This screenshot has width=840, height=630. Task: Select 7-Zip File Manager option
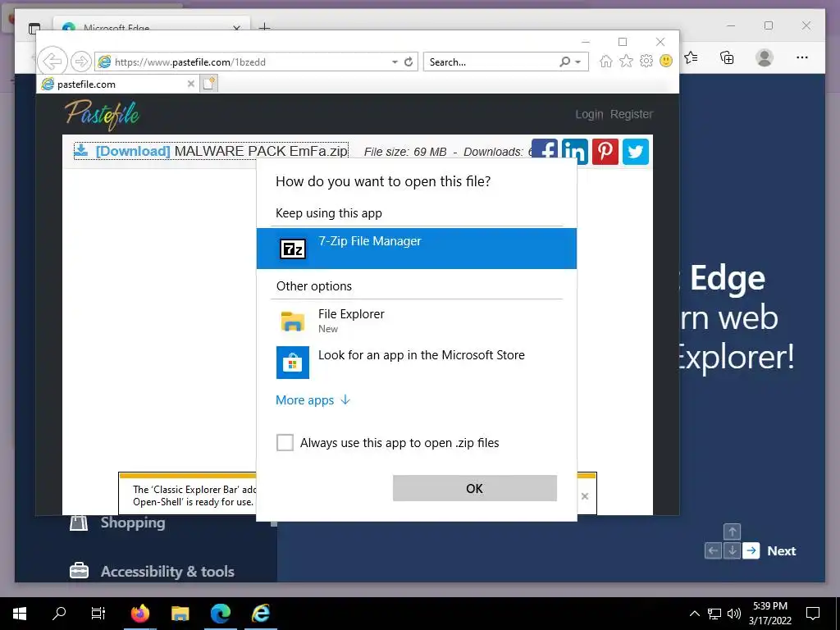pyautogui.click(x=416, y=249)
